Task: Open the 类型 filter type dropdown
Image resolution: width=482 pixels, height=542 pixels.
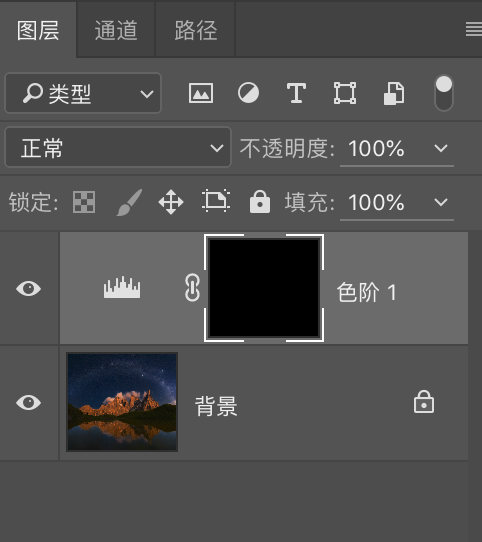Action: (x=83, y=93)
